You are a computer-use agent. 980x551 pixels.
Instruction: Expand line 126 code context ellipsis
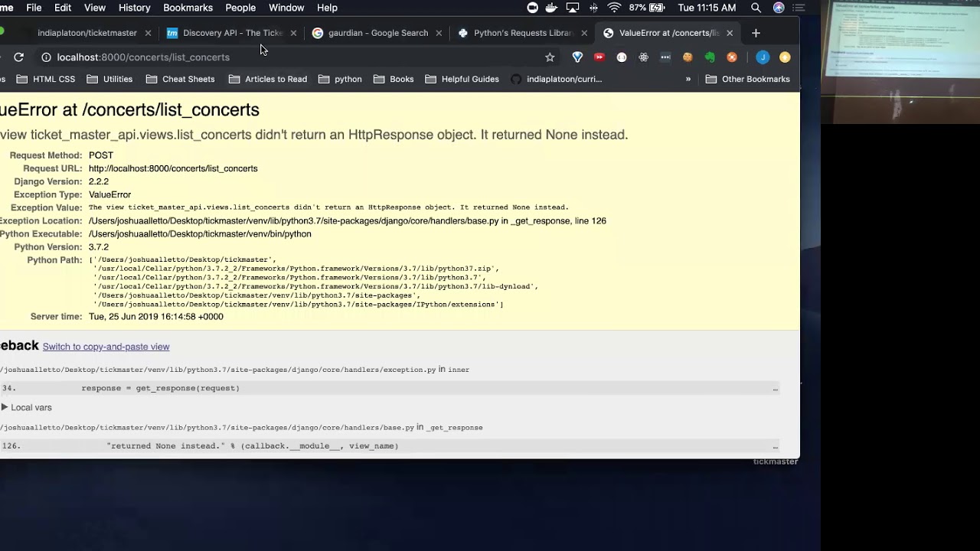coord(775,446)
